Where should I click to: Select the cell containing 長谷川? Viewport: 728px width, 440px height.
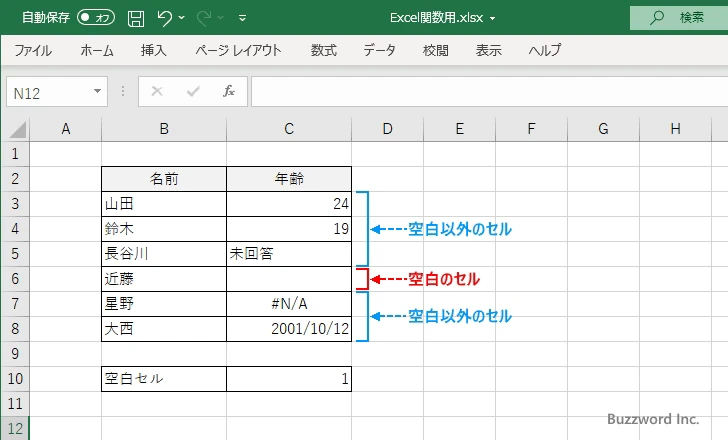(x=164, y=254)
